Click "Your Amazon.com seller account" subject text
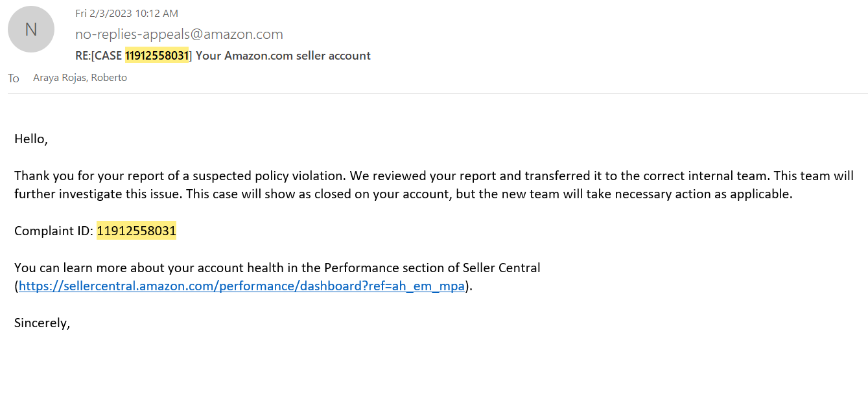The height and width of the screenshot is (403, 868). [x=283, y=56]
